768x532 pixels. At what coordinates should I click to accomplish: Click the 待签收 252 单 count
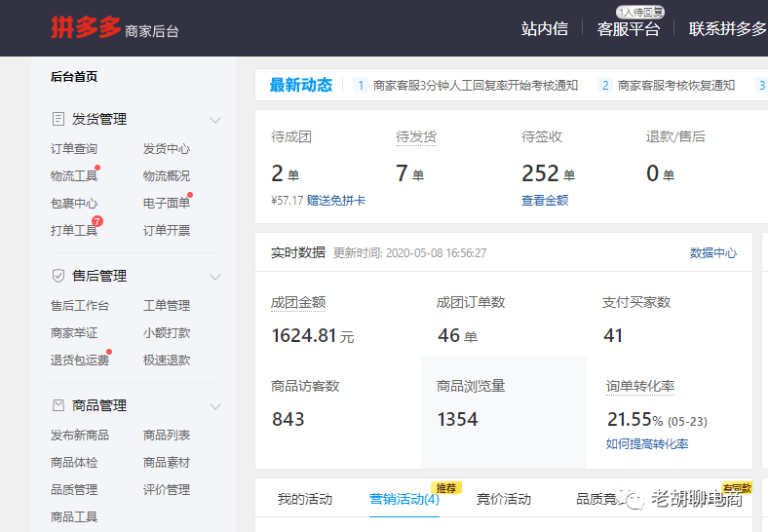click(548, 173)
